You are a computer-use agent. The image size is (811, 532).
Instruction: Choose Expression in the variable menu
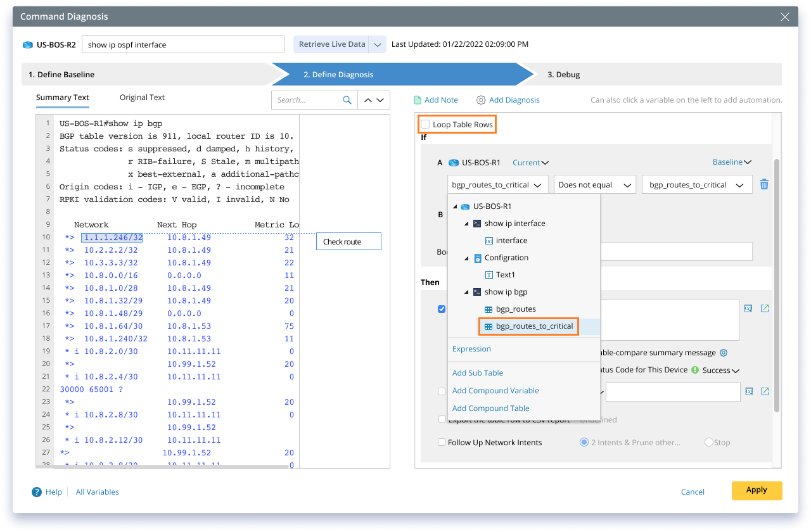471,349
